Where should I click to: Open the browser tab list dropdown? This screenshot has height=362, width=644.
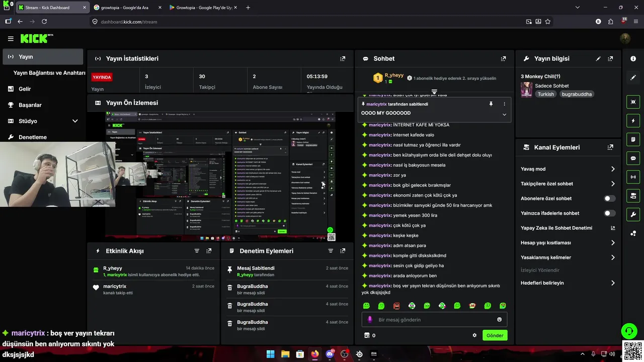(x=577, y=8)
